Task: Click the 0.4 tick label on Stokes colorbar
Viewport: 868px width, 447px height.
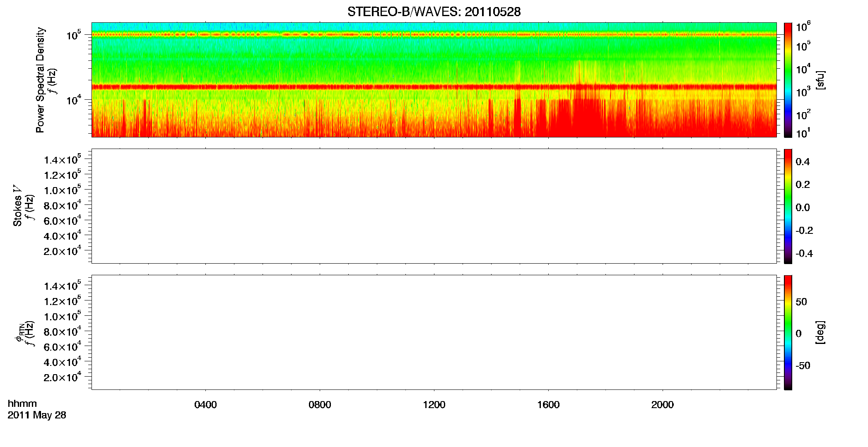Action: pos(803,162)
